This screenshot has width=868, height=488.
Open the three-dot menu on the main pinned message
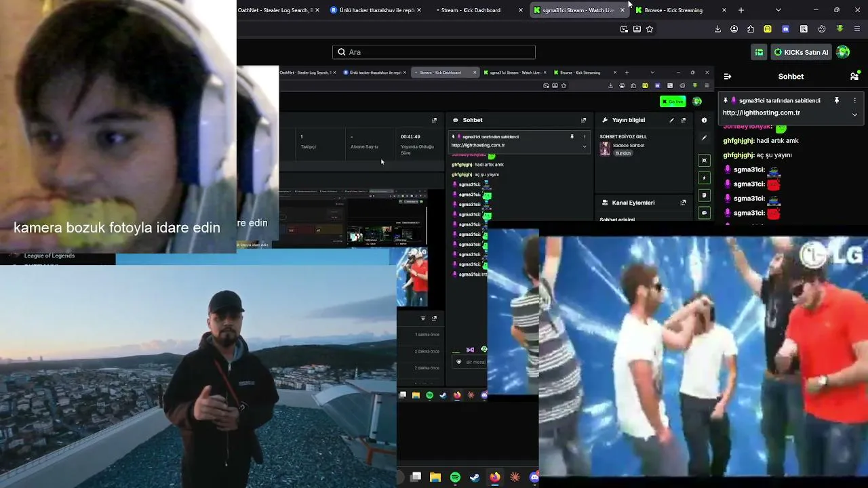pyautogui.click(x=854, y=100)
